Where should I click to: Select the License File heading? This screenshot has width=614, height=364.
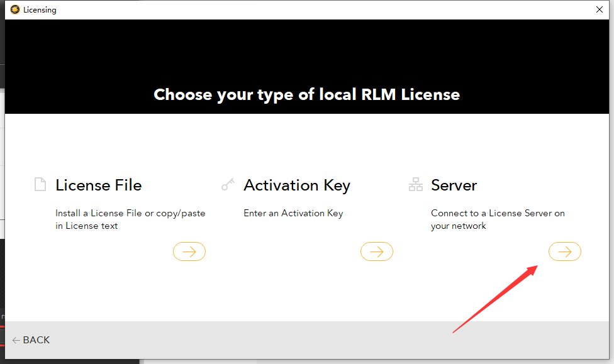[99, 185]
